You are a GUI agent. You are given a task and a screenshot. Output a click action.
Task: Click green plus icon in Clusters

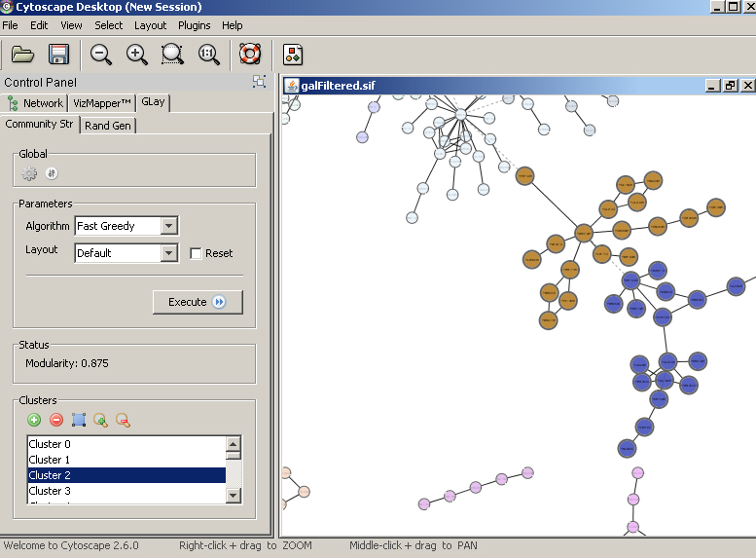(x=34, y=420)
